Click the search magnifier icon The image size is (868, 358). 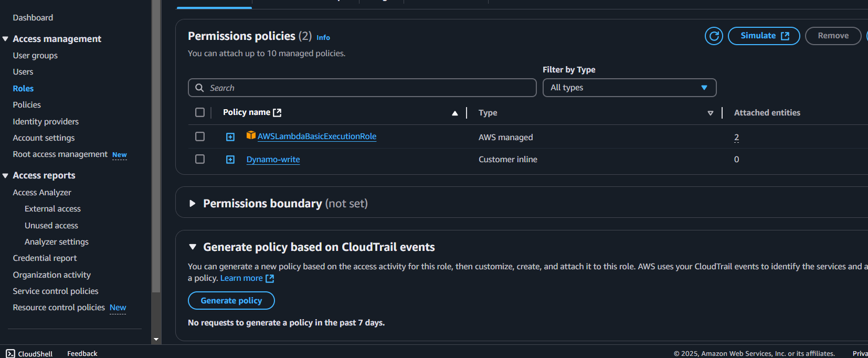tap(199, 88)
